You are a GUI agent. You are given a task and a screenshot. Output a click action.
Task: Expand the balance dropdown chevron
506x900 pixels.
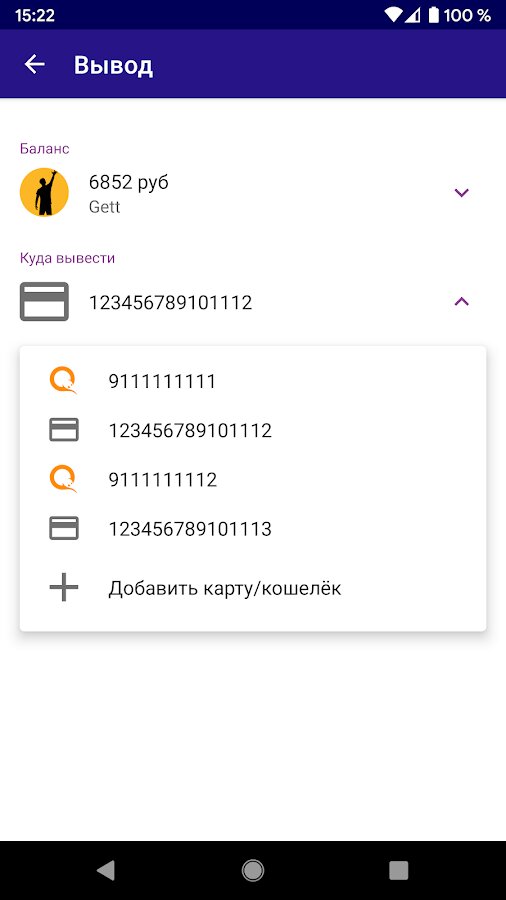462,192
